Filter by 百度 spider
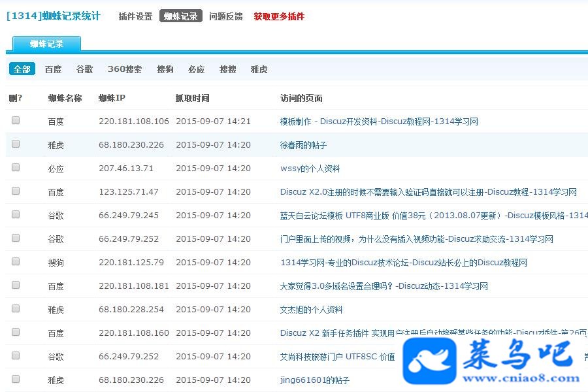 coord(53,69)
